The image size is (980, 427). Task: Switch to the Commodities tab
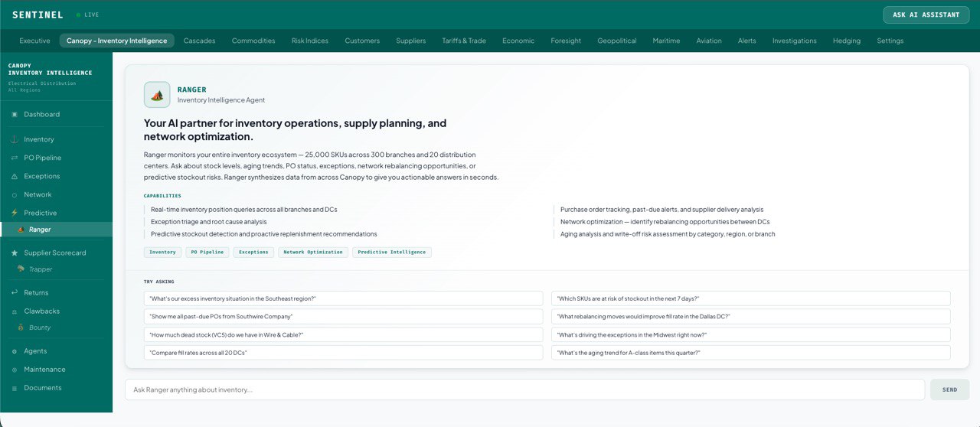(253, 41)
